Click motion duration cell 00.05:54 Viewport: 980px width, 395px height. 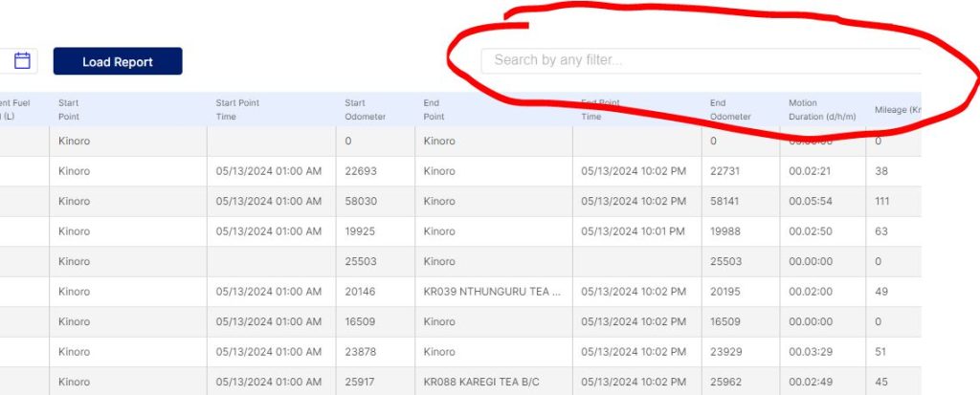pos(809,202)
